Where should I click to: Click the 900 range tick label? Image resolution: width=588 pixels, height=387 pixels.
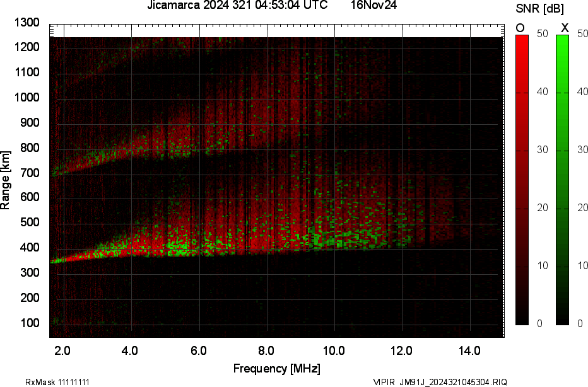[x=30, y=123]
